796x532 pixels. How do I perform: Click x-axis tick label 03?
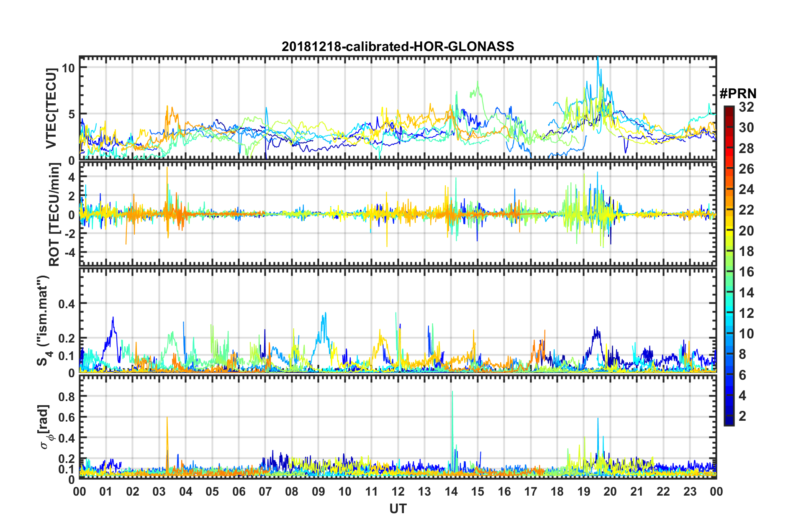pos(159,491)
